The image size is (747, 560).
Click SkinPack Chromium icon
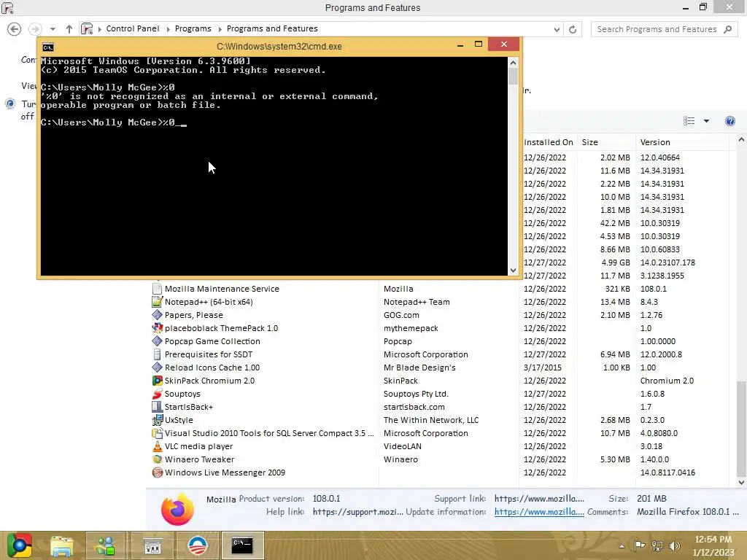pos(158,381)
